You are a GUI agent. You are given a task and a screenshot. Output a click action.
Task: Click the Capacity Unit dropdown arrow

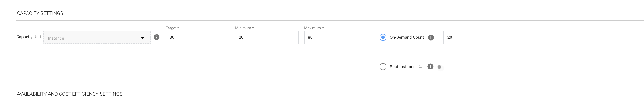point(142,38)
